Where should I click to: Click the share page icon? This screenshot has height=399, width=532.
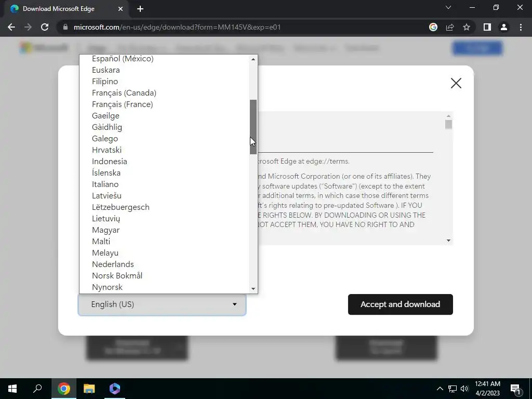coord(450,27)
